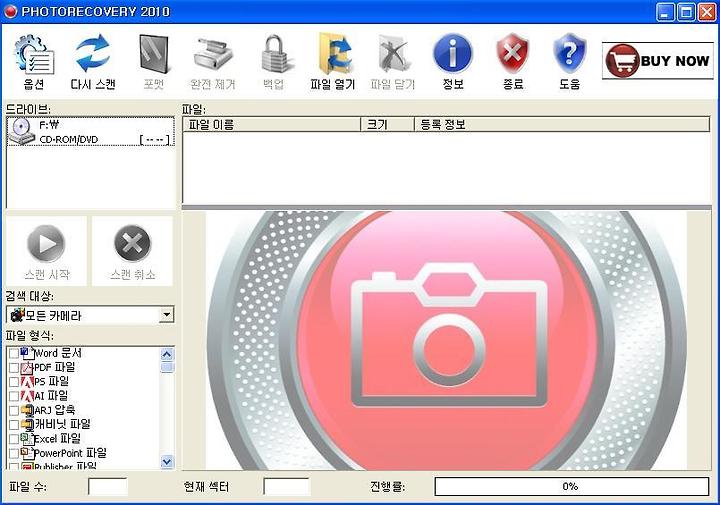Click the file type list scroll-down arrow
This screenshot has height=505, width=720.
[167, 461]
